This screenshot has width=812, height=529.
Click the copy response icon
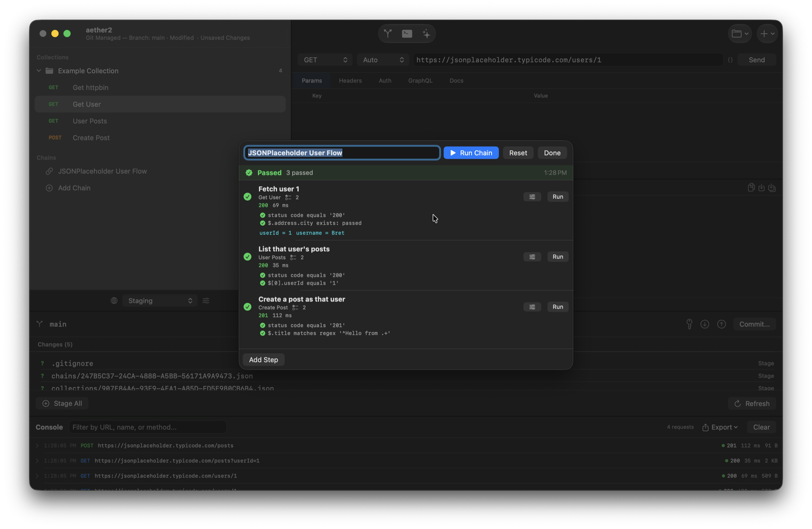751,188
